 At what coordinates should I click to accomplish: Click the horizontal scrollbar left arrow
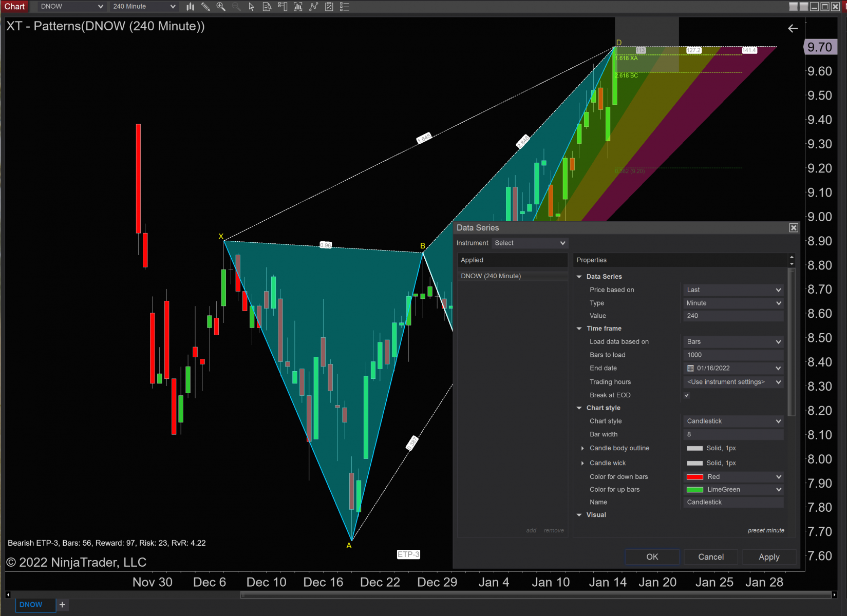(8, 595)
